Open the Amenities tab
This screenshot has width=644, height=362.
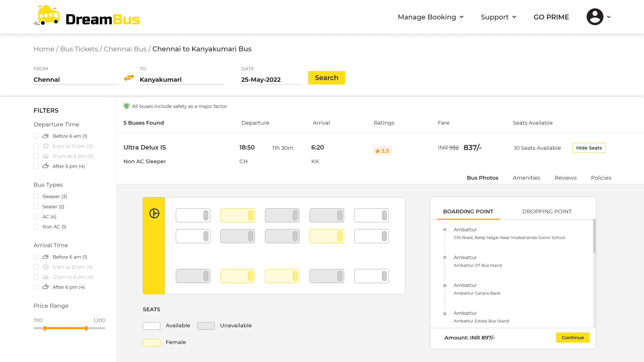[x=526, y=178]
